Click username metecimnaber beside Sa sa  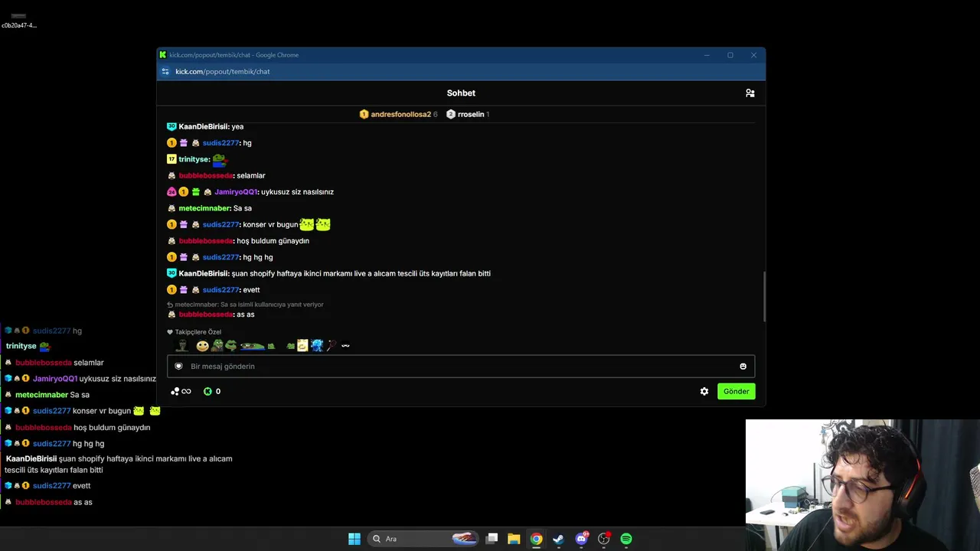pos(204,208)
